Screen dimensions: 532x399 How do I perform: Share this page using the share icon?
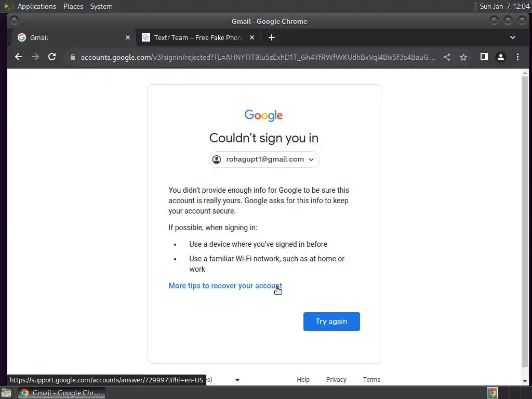(x=447, y=57)
